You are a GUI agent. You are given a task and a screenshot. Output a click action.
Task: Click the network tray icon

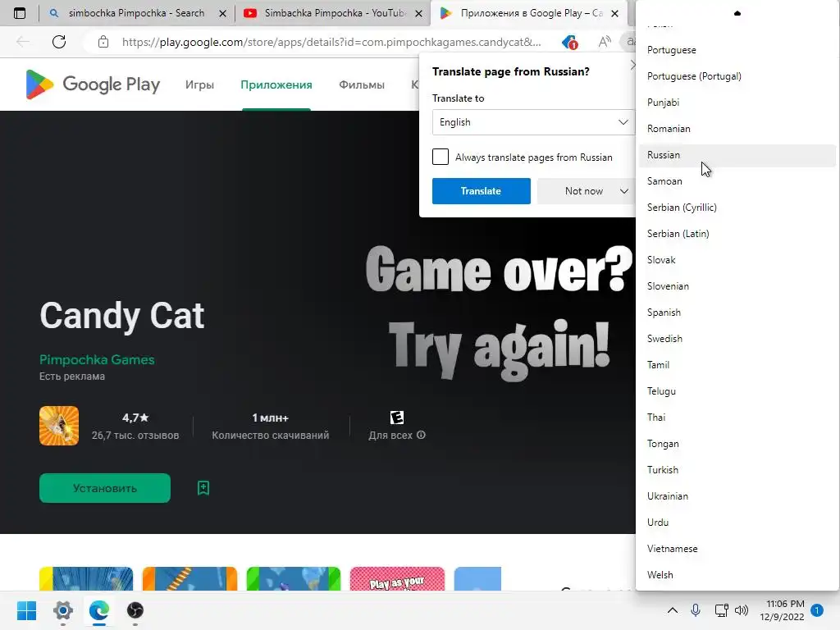click(721, 610)
